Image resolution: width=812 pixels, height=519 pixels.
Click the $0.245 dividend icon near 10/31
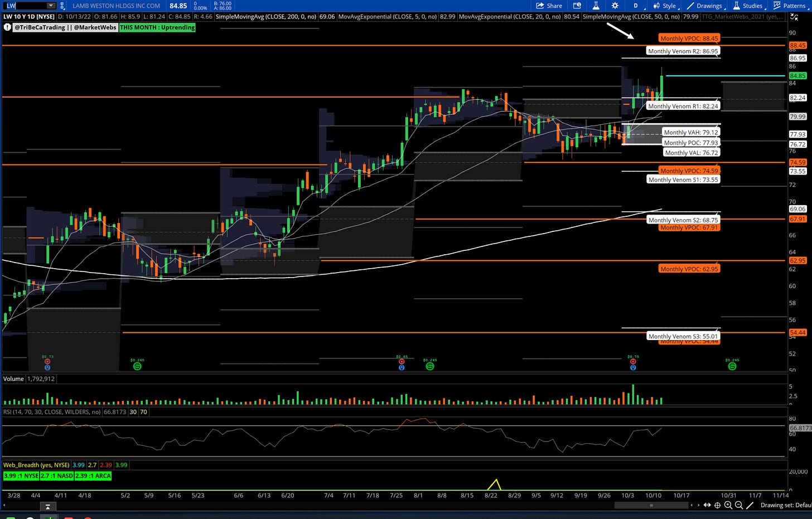[732, 366]
